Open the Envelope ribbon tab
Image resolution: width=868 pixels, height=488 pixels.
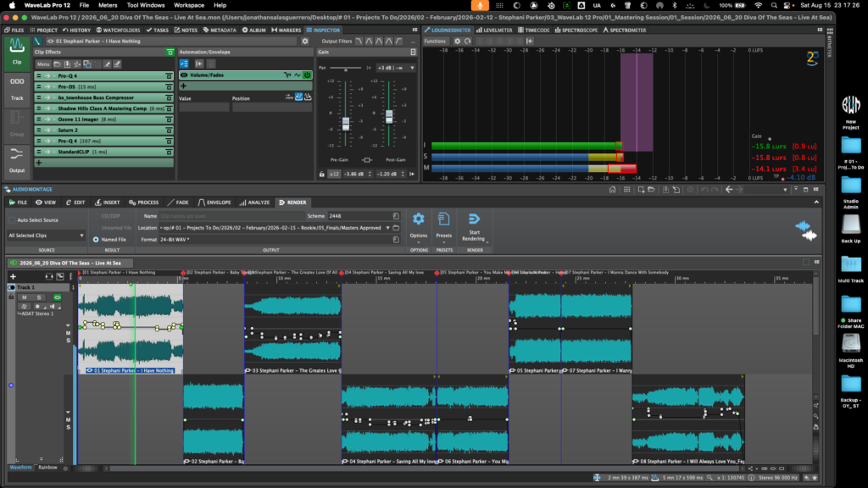[214, 202]
